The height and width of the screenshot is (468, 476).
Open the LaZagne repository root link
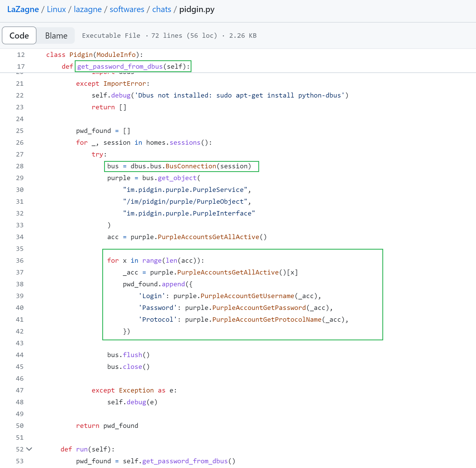(x=23, y=9)
